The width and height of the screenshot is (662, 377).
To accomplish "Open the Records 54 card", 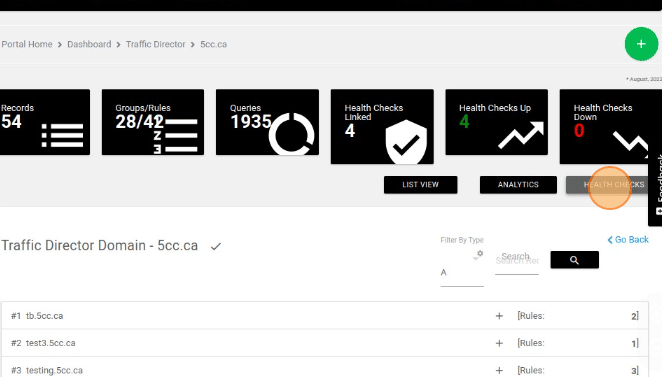I will point(45,122).
